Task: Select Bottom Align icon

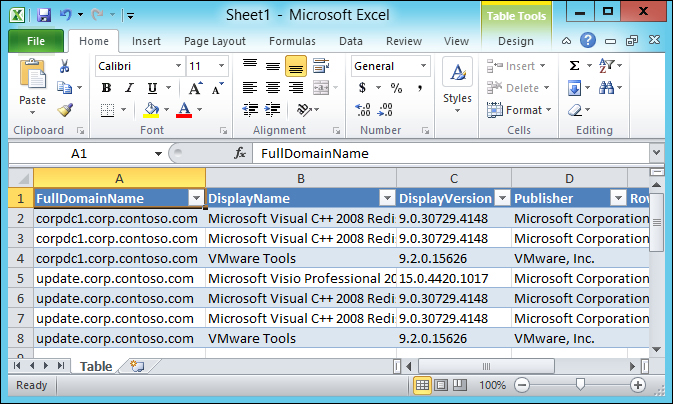Action: pos(296,66)
